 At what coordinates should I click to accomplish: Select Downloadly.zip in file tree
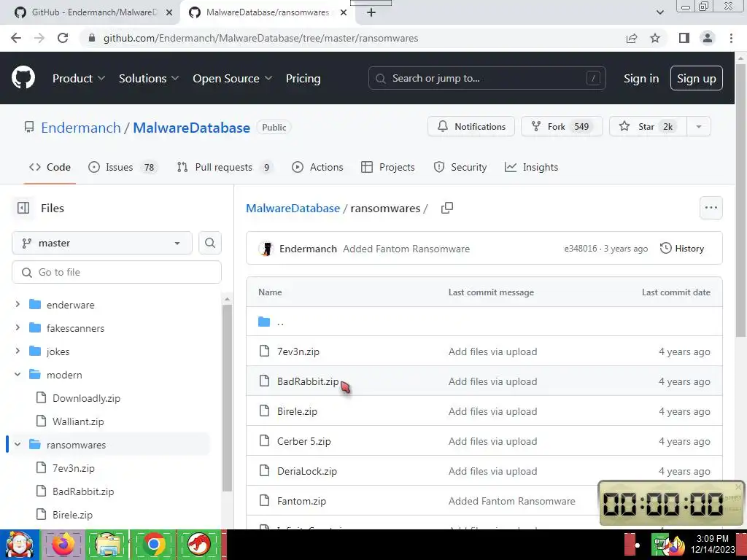(x=86, y=398)
